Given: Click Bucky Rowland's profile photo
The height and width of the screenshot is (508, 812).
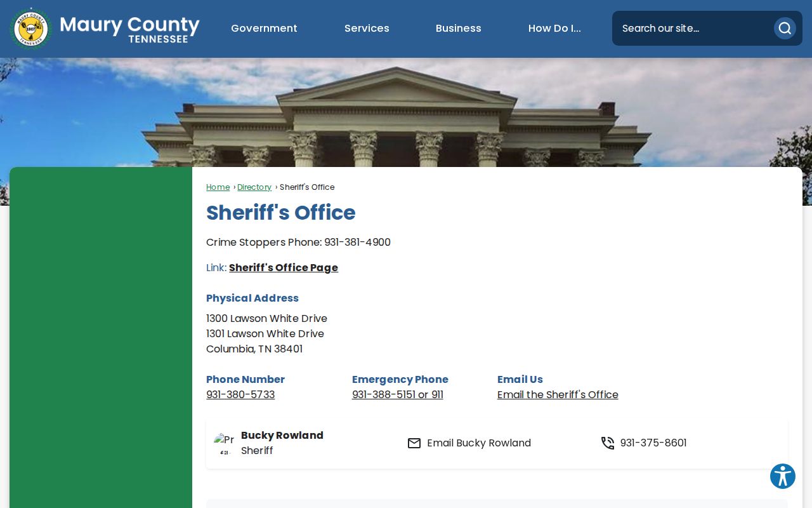Looking at the screenshot, I should click(x=224, y=443).
